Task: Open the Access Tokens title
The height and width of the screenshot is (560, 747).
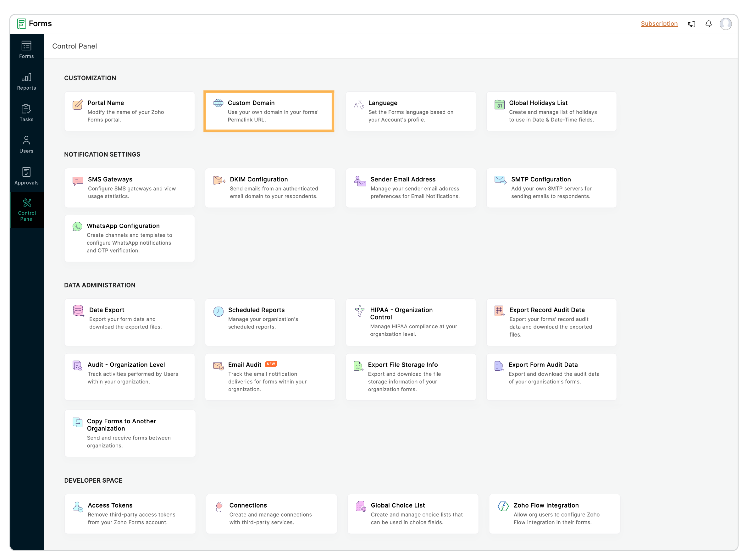Action: [x=110, y=505]
